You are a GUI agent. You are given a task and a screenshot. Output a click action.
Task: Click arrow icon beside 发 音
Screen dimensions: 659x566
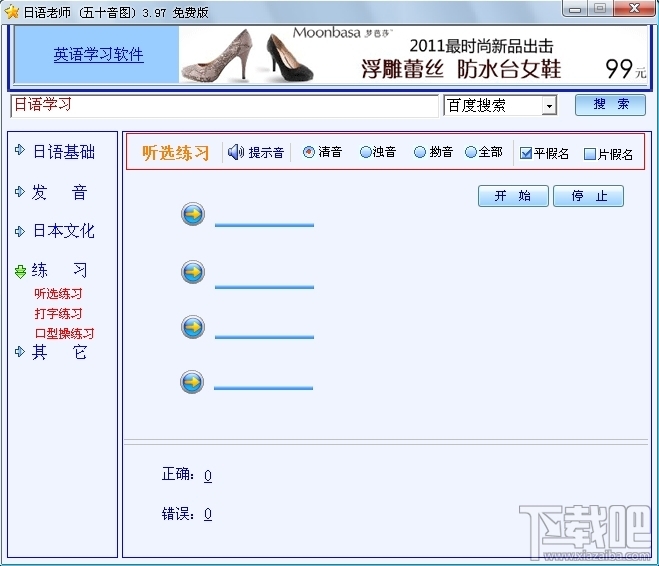tap(19, 192)
